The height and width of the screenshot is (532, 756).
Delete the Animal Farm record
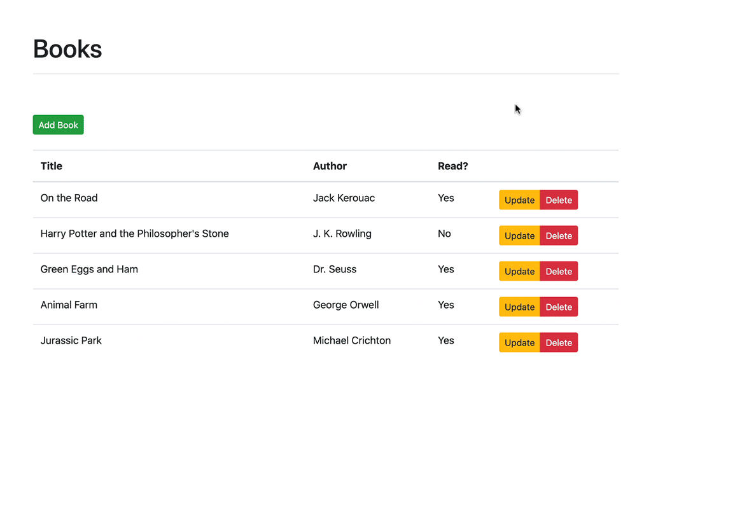558,307
